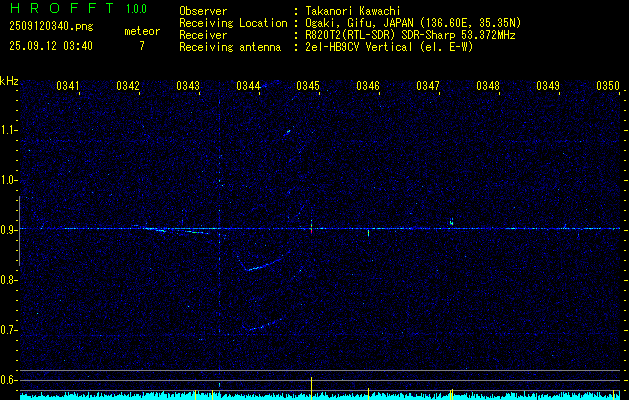Click the antenna 2el-HB9CV Vertical text
629x400 pixels.
click(389, 47)
